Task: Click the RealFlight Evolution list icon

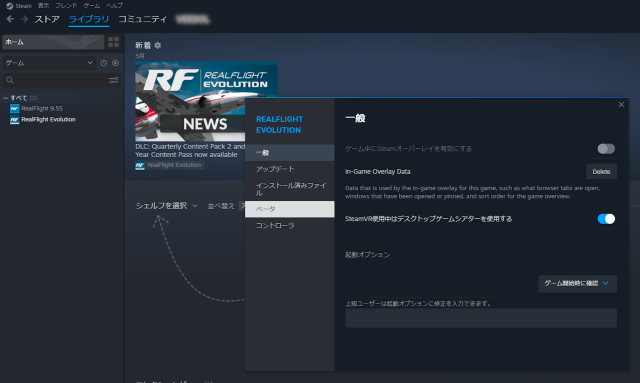Action: pyautogui.click(x=14, y=120)
